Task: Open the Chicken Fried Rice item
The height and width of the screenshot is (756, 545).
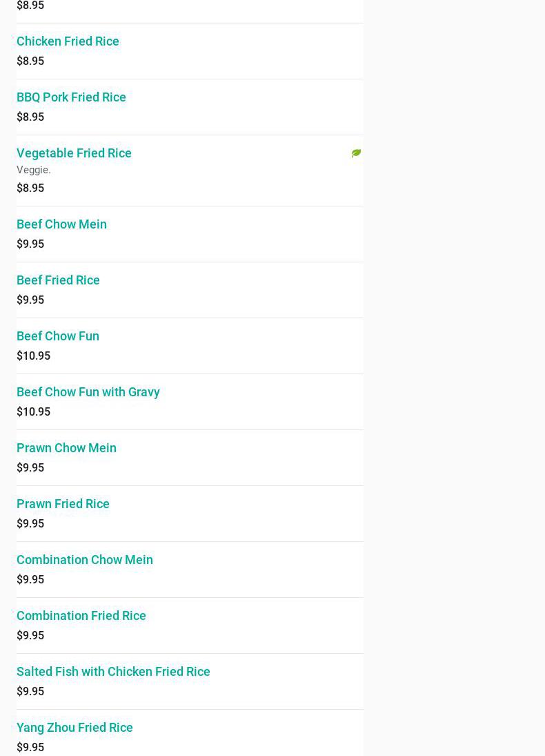Action: [68, 41]
